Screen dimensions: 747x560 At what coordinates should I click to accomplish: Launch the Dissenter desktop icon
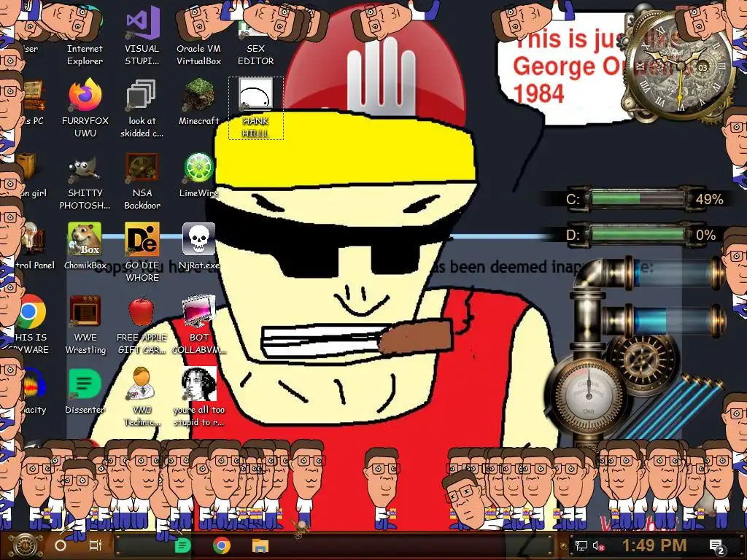click(85, 392)
